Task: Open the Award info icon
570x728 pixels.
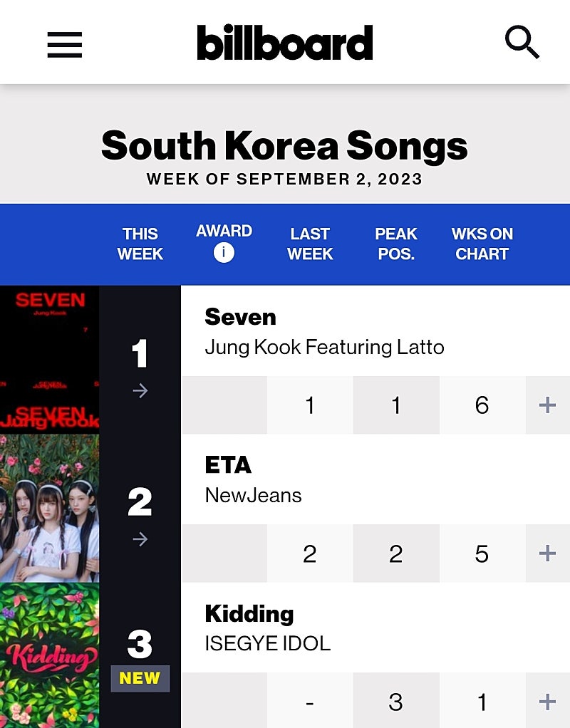Action: tap(224, 252)
